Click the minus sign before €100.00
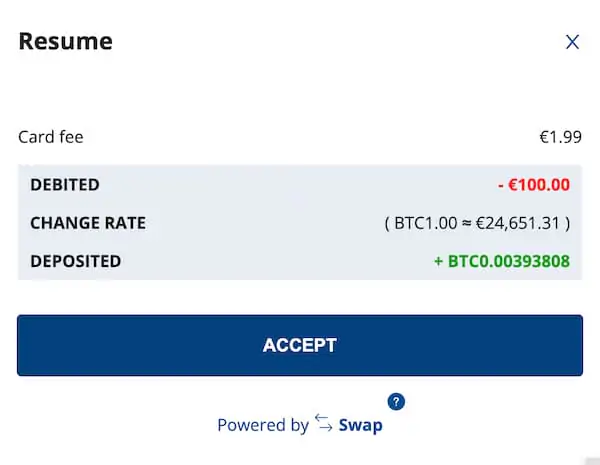This screenshot has width=600, height=465. click(500, 185)
